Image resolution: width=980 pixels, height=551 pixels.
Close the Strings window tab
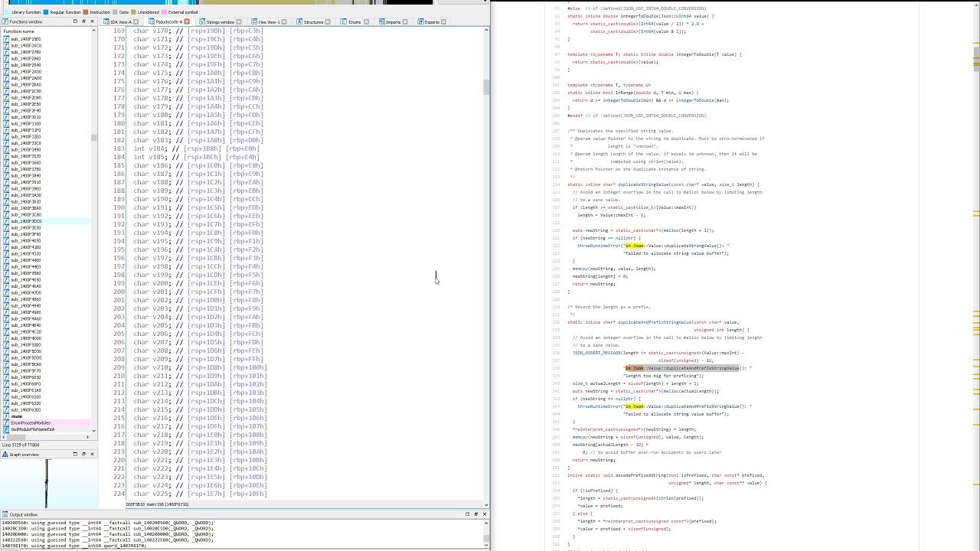coord(239,22)
